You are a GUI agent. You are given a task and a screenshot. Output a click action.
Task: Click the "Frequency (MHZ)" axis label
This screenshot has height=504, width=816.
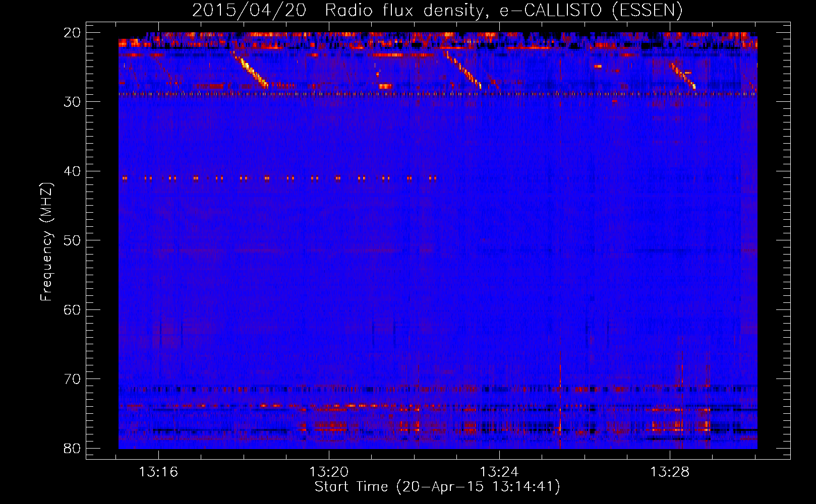[46, 241]
